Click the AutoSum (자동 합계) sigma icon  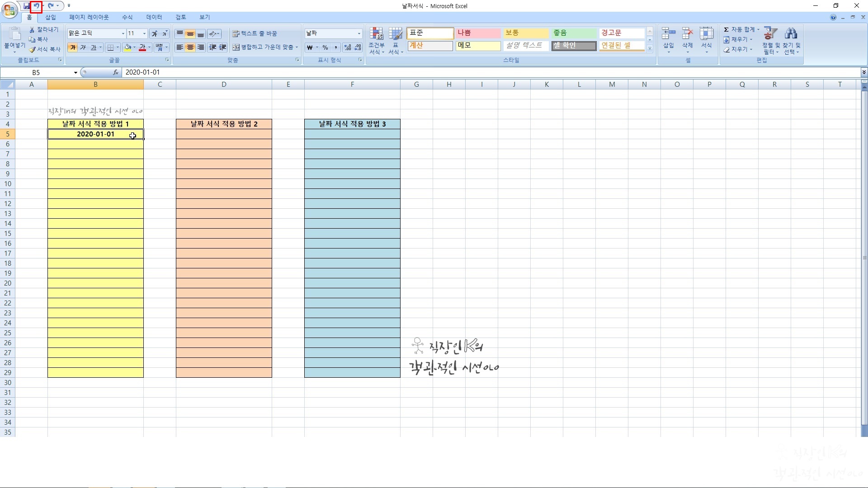point(726,29)
